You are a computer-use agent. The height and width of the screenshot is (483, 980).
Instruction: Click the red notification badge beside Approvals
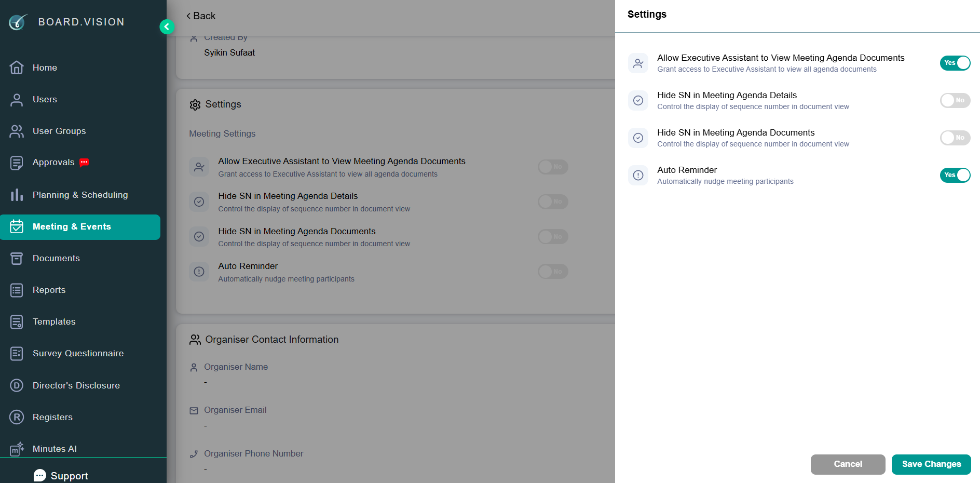(84, 163)
